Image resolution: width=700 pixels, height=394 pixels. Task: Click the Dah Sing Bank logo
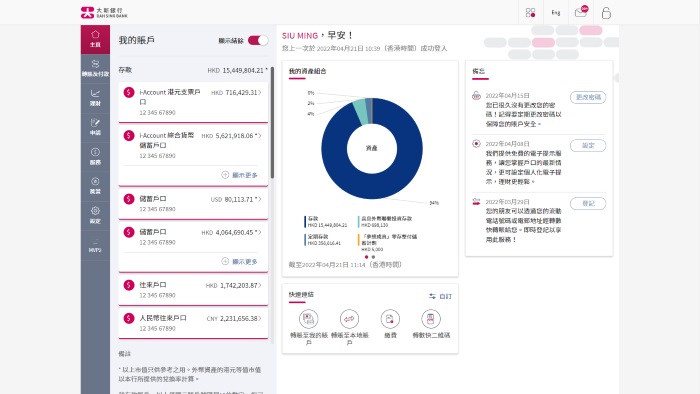(x=104, y=12)
